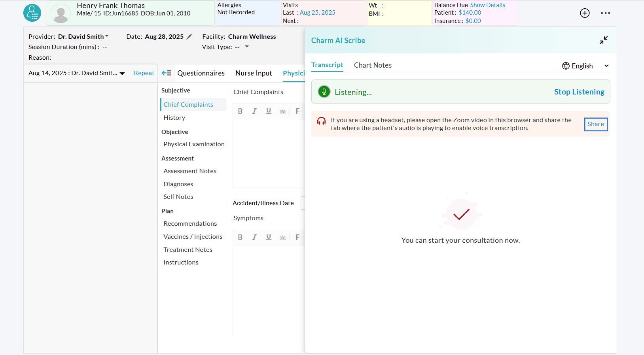This screenshot has width=644, height=355.
Task: Switch to the Chart Notes tab
Action: click(373, 65)
